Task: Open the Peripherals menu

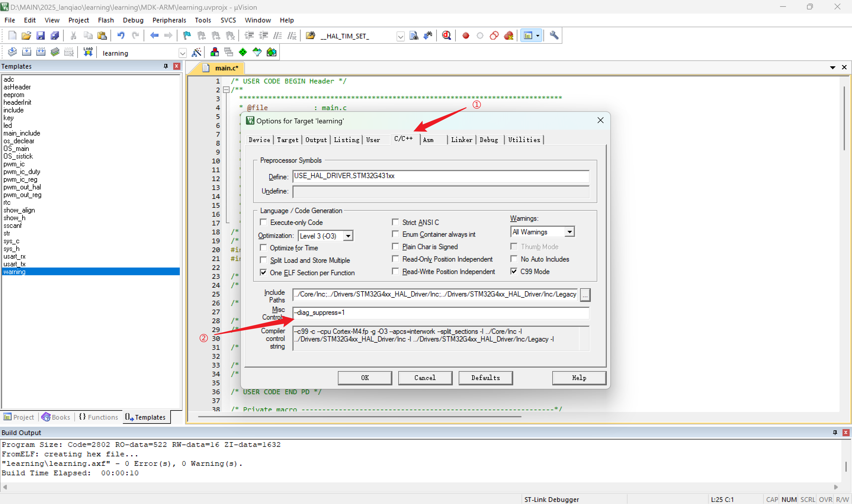Action: [169, 20]
